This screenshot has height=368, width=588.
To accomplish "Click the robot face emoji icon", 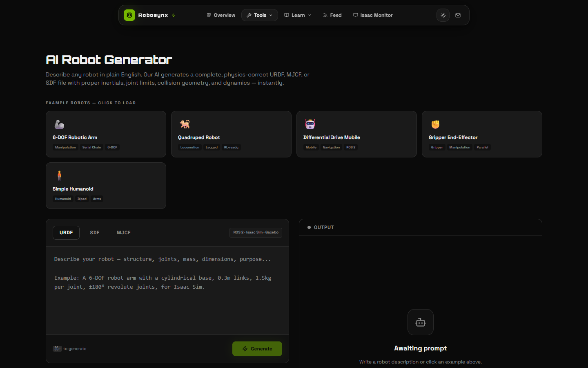I will coord(310,124).
